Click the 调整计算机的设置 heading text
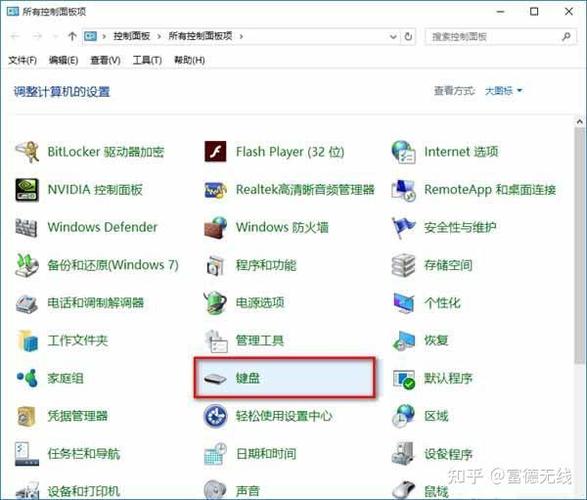The height and width of the screenshot is (500, 587). [x=62, y=92]
